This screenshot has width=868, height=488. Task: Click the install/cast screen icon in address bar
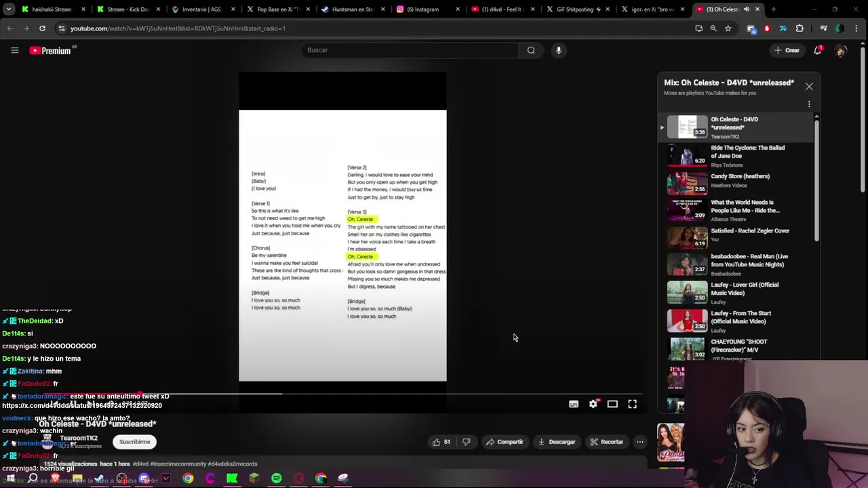pyautogui.click(x=699, y=28)
